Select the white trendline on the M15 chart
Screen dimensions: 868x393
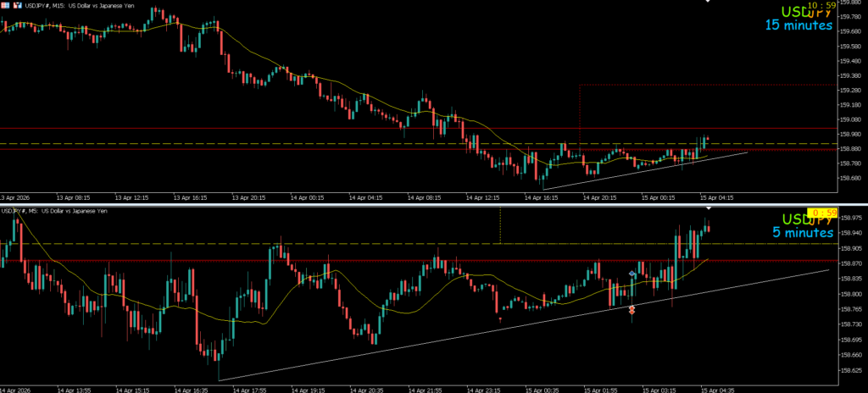(x=644, y=169)
